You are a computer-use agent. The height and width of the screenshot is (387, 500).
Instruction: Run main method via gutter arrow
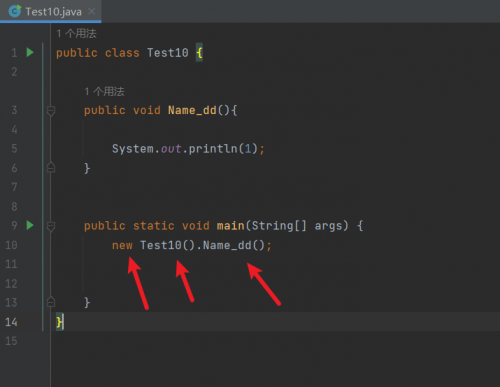coord(30,225)
